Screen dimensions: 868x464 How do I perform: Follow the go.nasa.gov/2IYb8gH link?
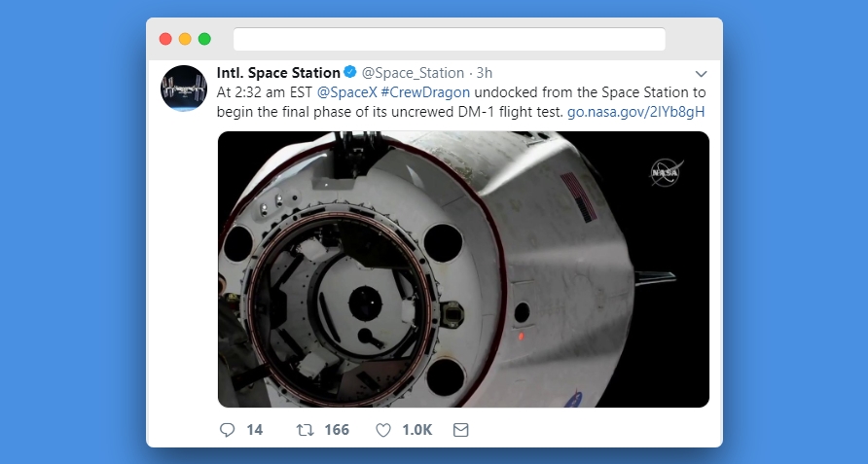coord(635,111)
